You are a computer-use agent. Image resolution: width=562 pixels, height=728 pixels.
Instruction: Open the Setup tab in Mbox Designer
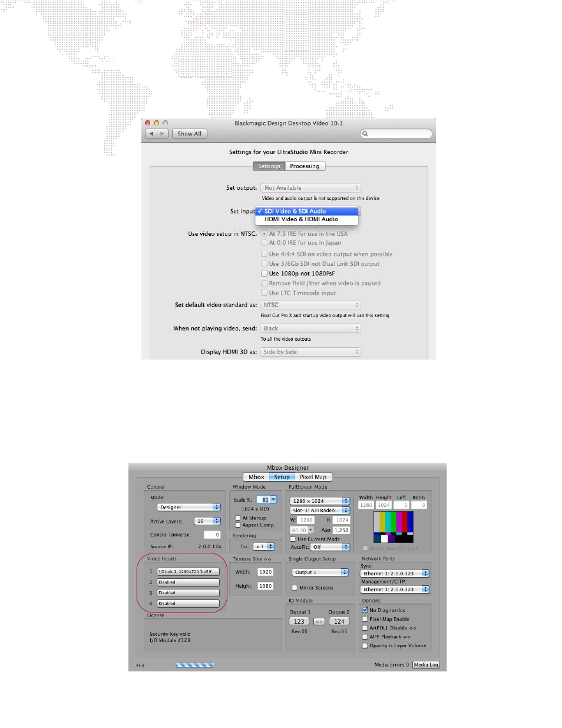(282, 477)
